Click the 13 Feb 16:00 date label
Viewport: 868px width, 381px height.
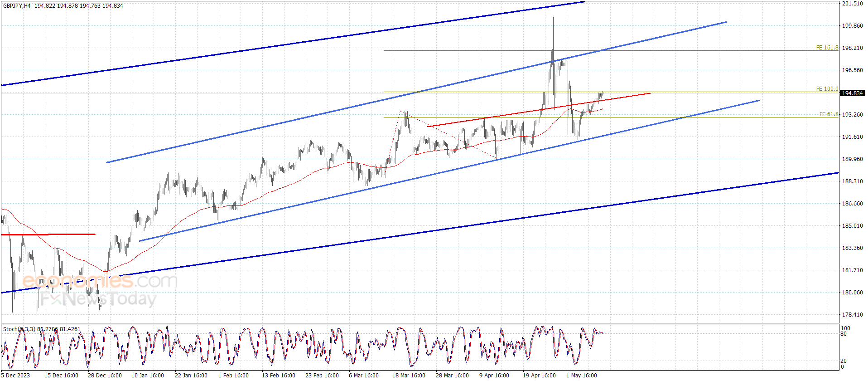(279, 376)
